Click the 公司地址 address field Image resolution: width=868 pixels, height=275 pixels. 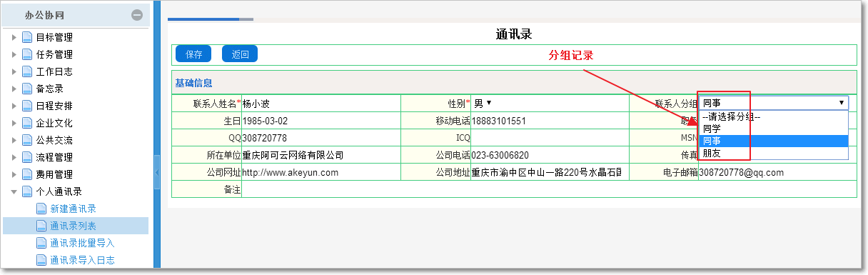point(549,172)
